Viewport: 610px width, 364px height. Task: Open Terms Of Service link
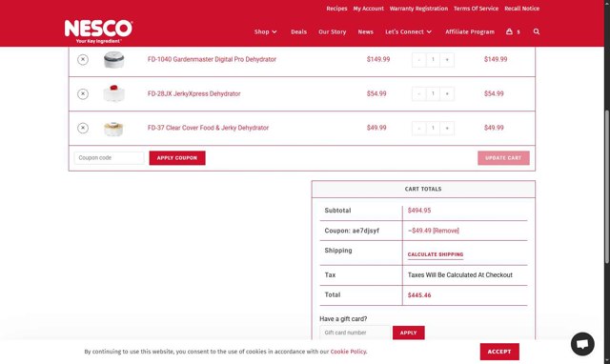tap(476, 9)
